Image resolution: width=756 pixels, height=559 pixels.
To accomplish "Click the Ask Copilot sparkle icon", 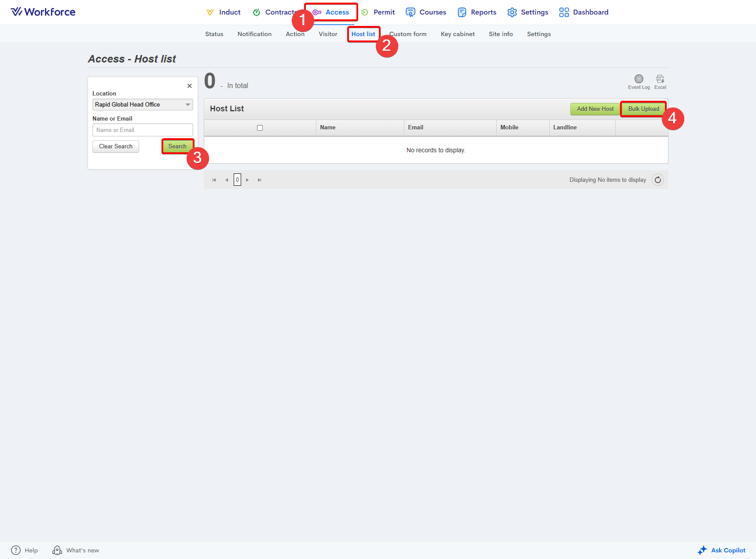I will click(x=702, y=550).
